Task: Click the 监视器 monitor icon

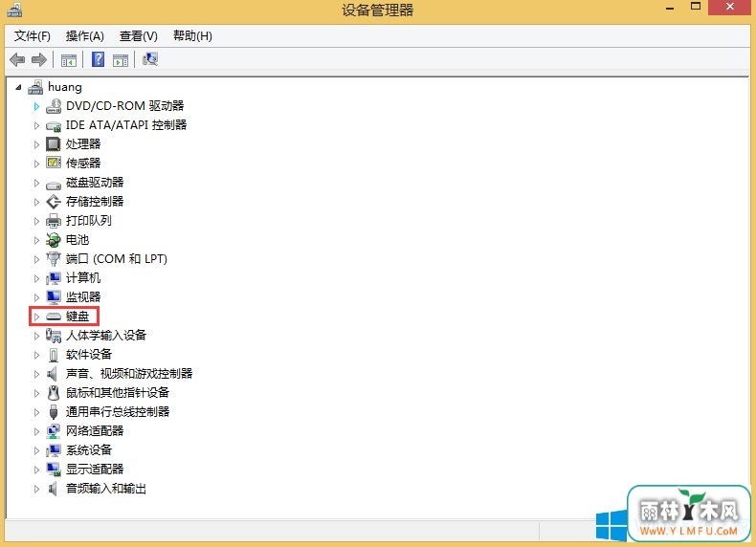Action: tap(54, 296)
